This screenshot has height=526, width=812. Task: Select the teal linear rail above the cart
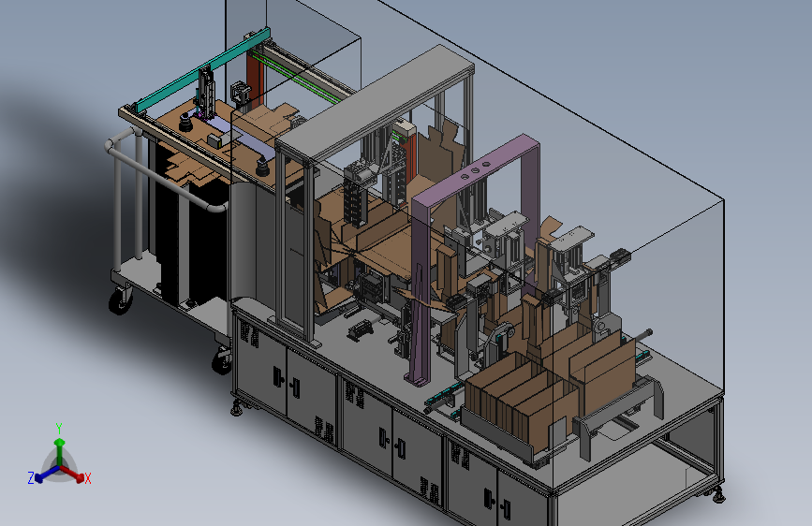click(202, 71)
